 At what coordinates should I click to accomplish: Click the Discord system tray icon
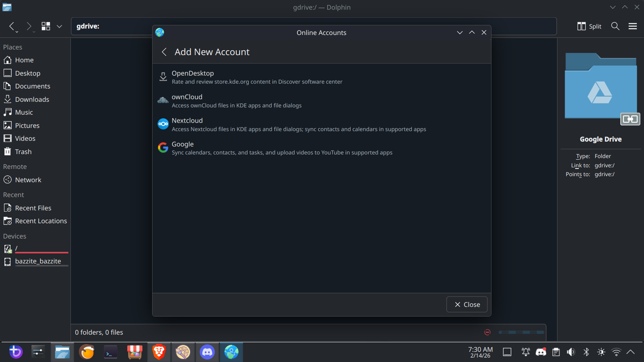541,352
